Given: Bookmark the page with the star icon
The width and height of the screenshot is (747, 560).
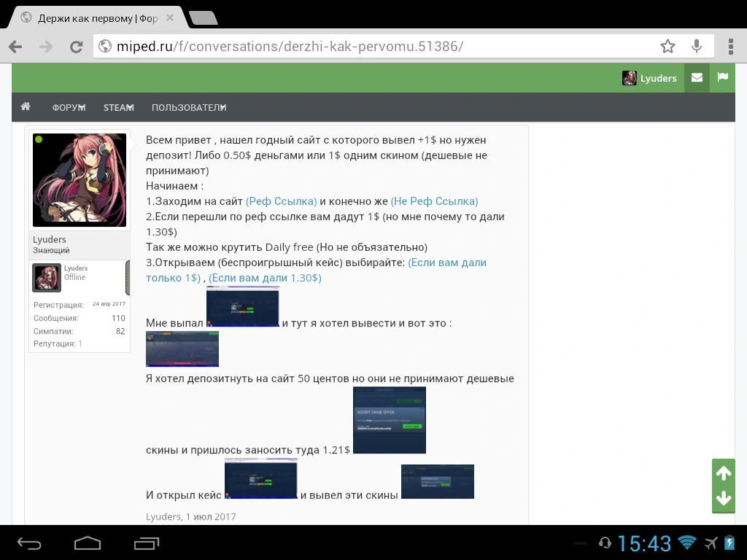Looking at the screenshot, I should [x=667, y=46].
